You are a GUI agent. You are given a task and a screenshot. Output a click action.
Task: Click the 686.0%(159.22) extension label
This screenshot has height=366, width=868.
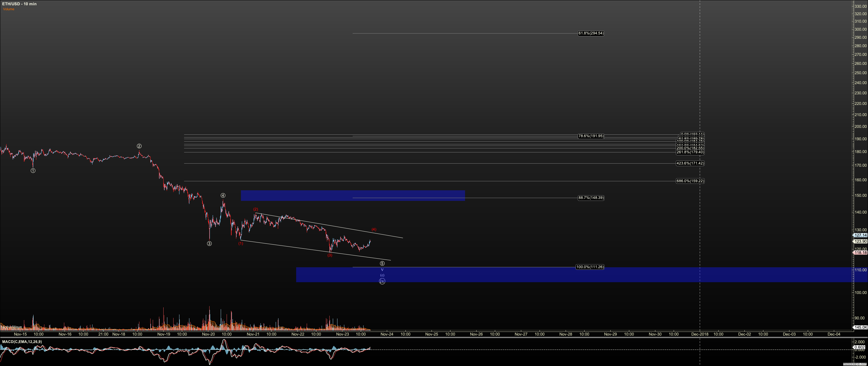[x=690, y=181]
